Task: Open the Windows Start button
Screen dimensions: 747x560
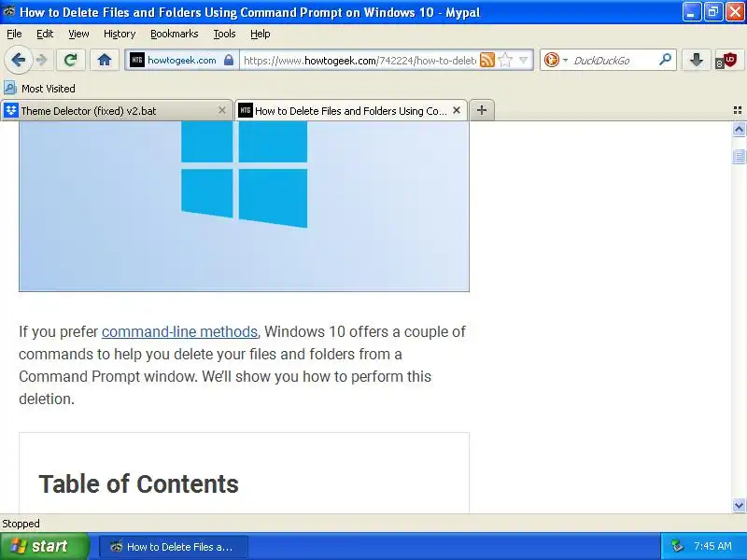Action: click(x=44, y=546)
